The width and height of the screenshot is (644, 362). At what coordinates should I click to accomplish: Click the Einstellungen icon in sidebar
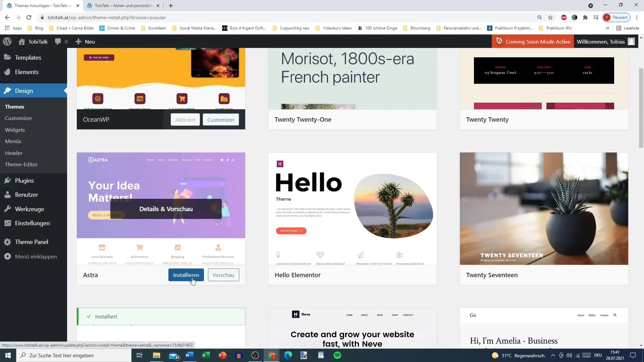tap(7, 224)
